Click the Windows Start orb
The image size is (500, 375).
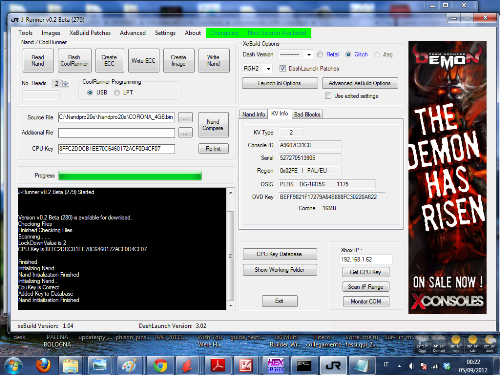[14, 366]
